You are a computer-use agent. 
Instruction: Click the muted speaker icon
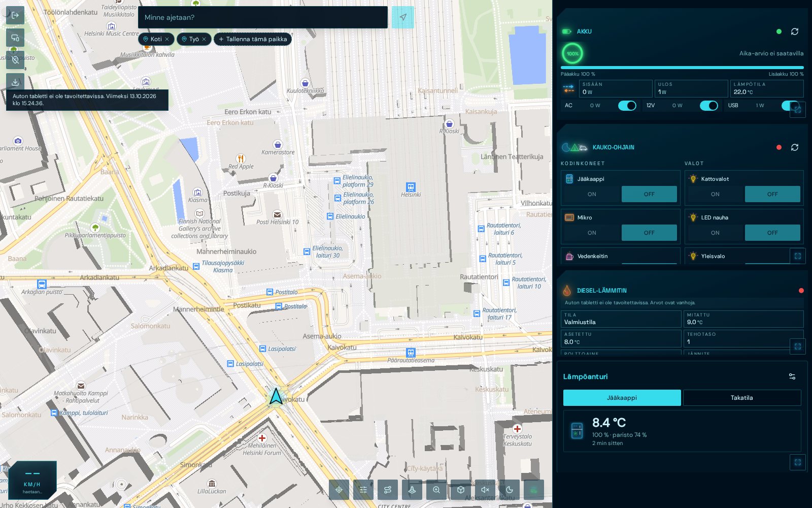click(485, 490)
